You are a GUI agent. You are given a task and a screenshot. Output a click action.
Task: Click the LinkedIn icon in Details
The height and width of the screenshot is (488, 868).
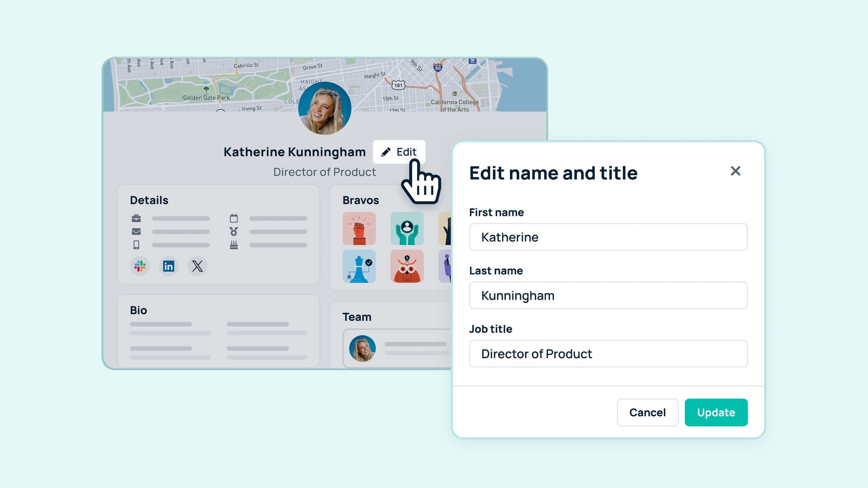(x=169, y=266)
